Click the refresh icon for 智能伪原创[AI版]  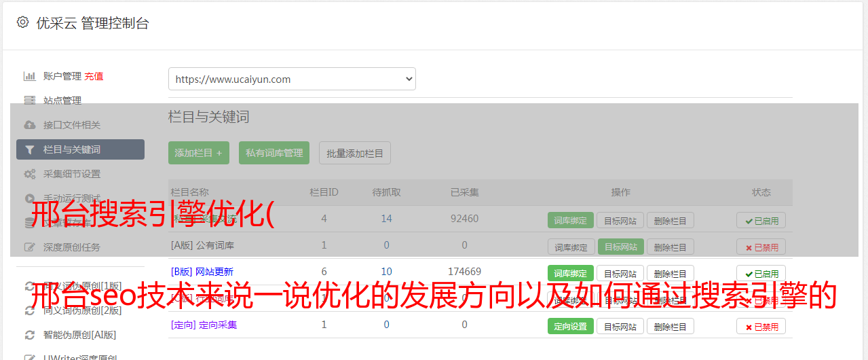pyautogui.click(x=29, y=335)
